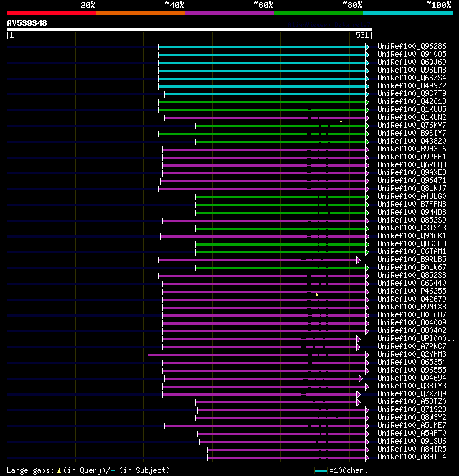
Task: Click the UniRef100_A5AFT0 label
Action: click(x=412, y=433)
